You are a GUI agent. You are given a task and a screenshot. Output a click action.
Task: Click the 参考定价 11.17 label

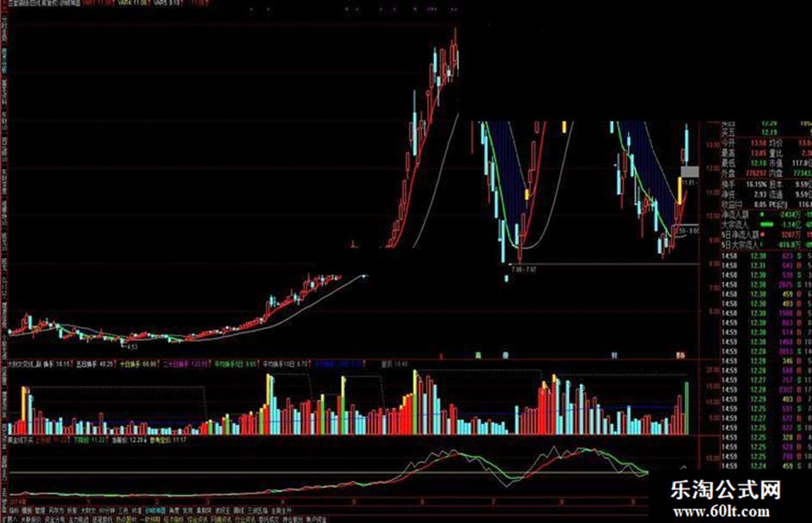tap(168, 440)
